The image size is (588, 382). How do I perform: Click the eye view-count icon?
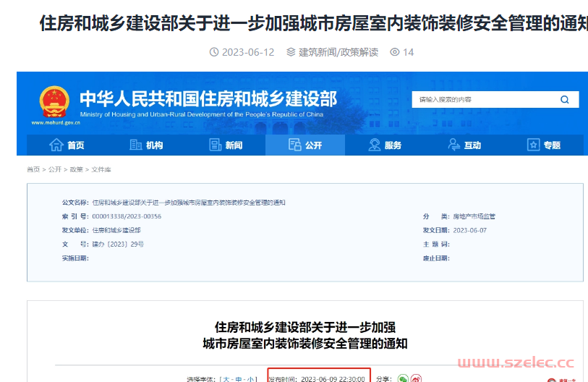pyautogui.click(x=394, y=52)
